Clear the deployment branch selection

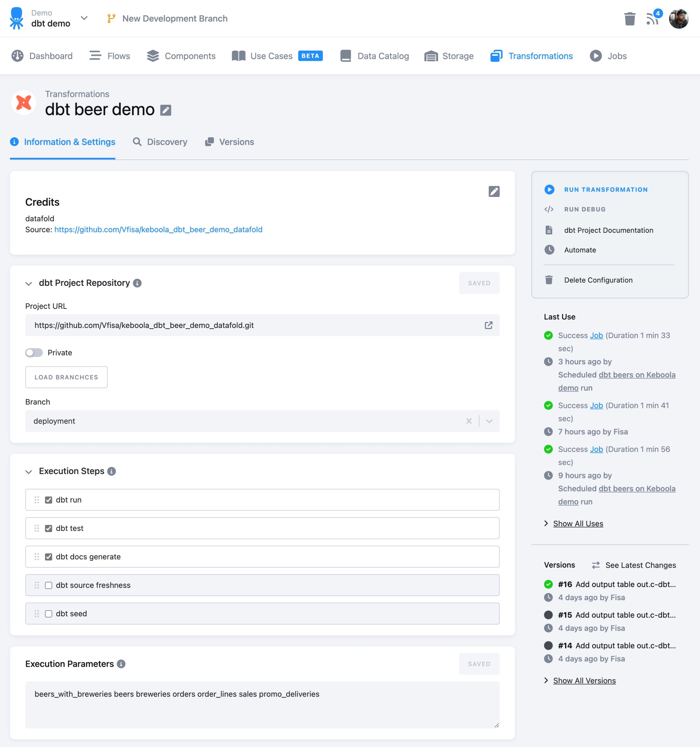pos(469,421)
